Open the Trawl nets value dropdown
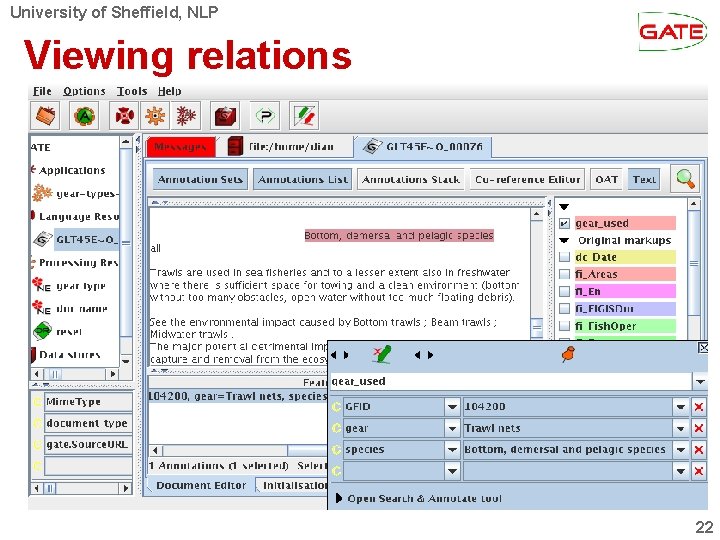 coord(681,428)
